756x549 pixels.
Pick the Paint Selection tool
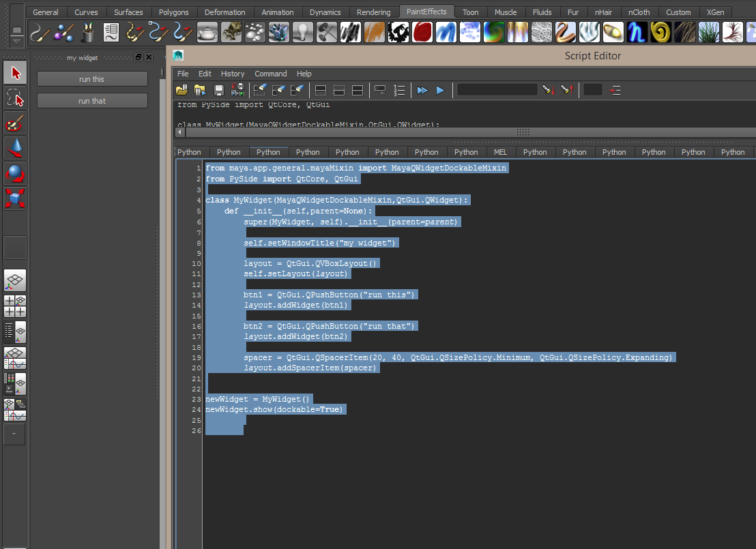(x=14, y=123)
